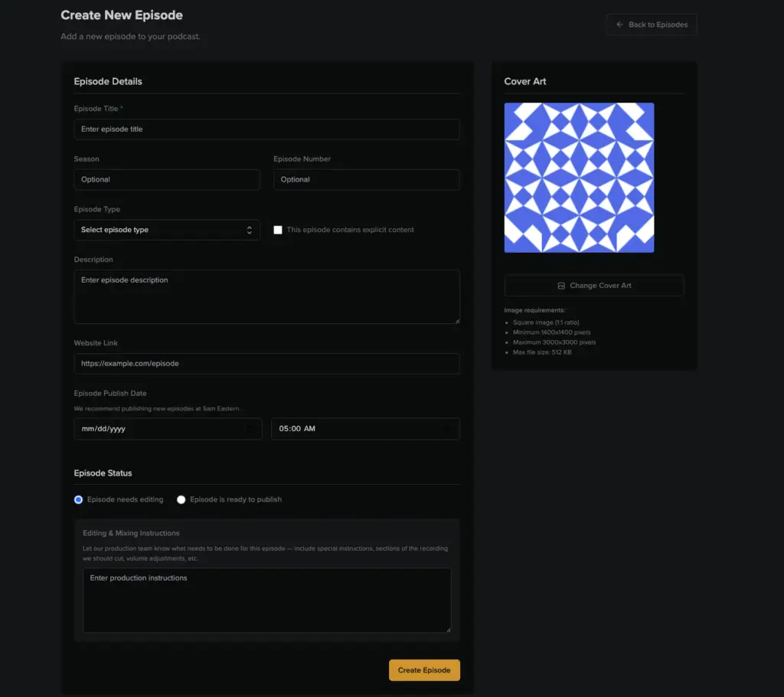Click the blue geometric cover art thumbnail

[579, 178]
